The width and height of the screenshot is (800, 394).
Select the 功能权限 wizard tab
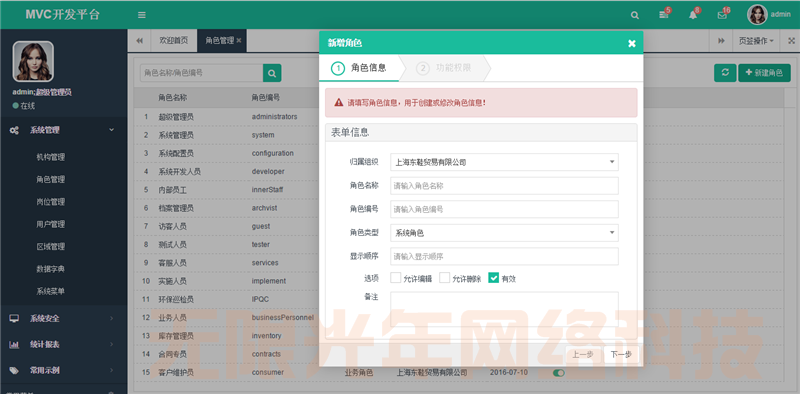point(444,68)
